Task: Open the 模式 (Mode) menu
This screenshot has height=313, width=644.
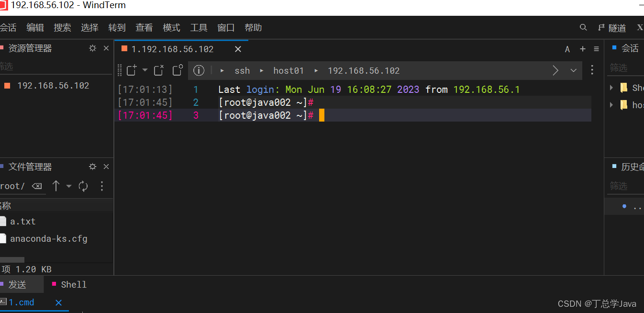Action: 171,28
